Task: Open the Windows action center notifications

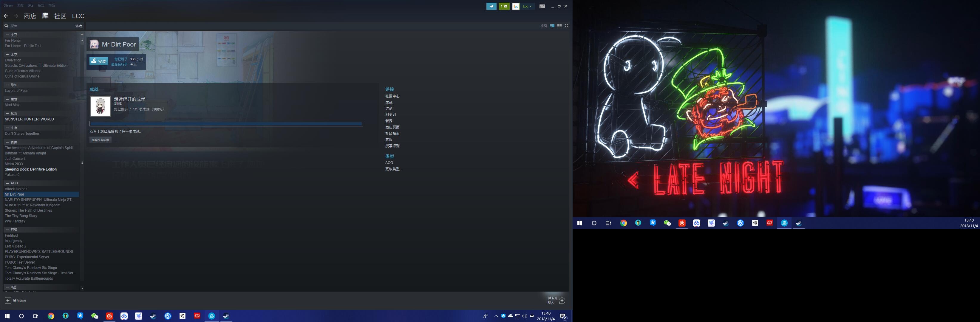Action: coord(563,316)
